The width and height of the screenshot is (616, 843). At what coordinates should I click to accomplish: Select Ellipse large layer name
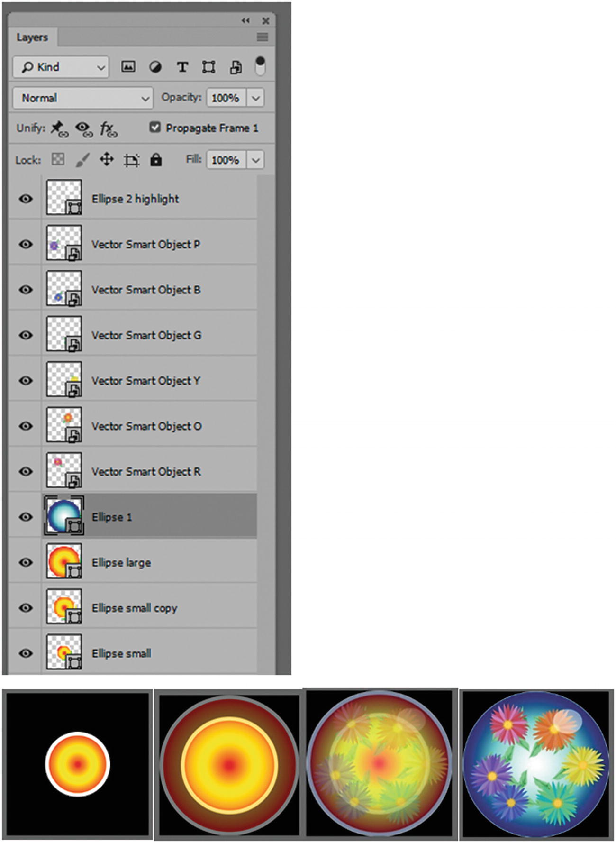pos(121,562)
